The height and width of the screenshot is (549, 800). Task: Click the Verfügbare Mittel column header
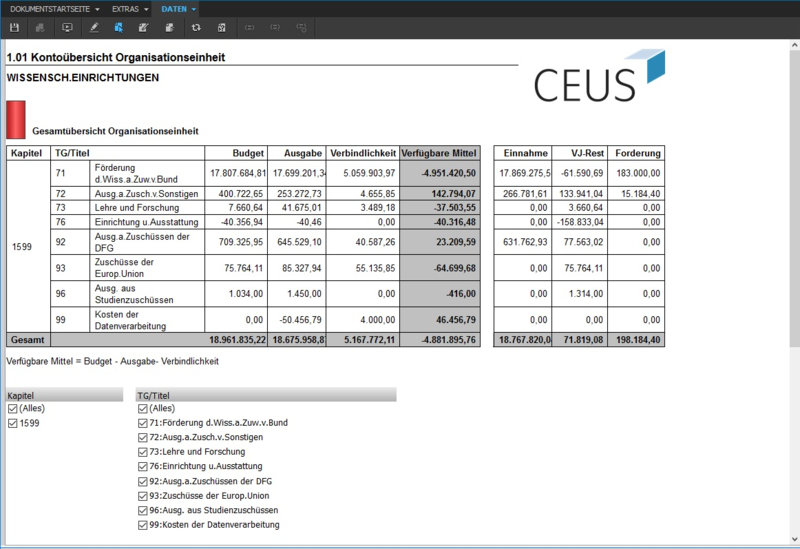pyautogui.click(x=440, y=153)
